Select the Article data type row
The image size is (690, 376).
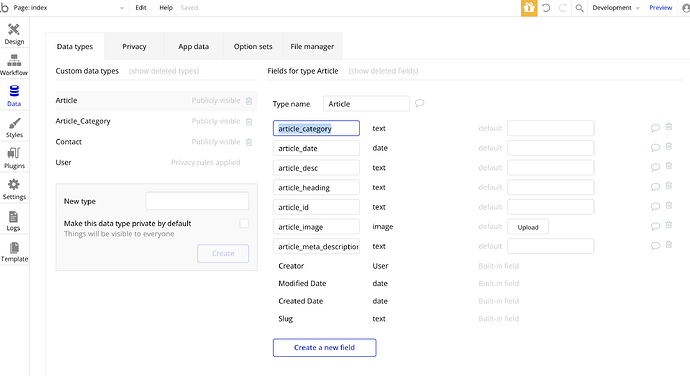156,101
